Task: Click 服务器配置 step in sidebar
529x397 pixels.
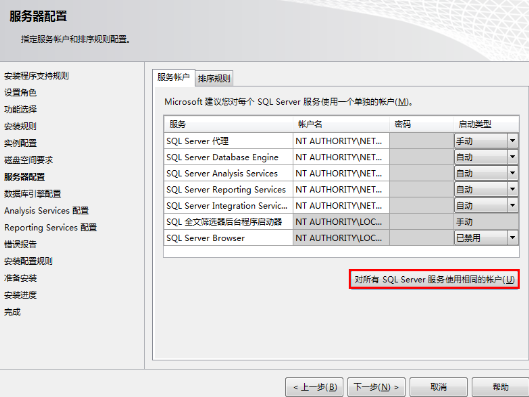Action: click(x=24, y=177)
